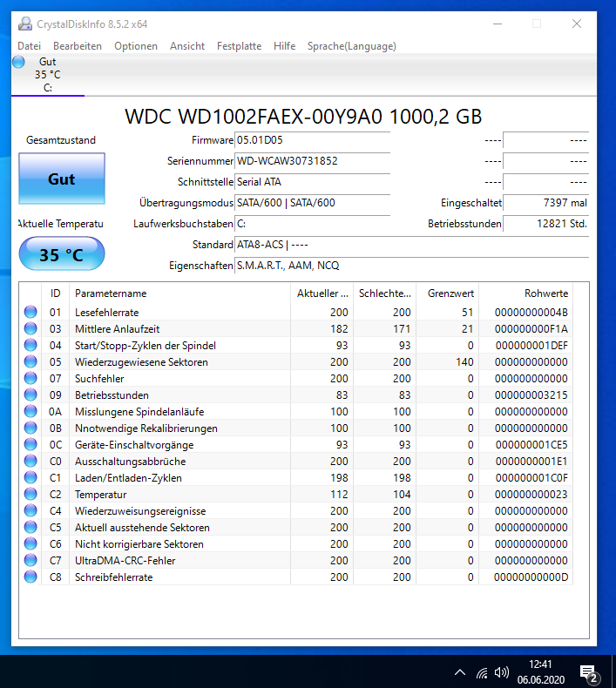This screenshot has height=688, width=616.
Task: Click the Schlechte value 171
Action: 402,329
